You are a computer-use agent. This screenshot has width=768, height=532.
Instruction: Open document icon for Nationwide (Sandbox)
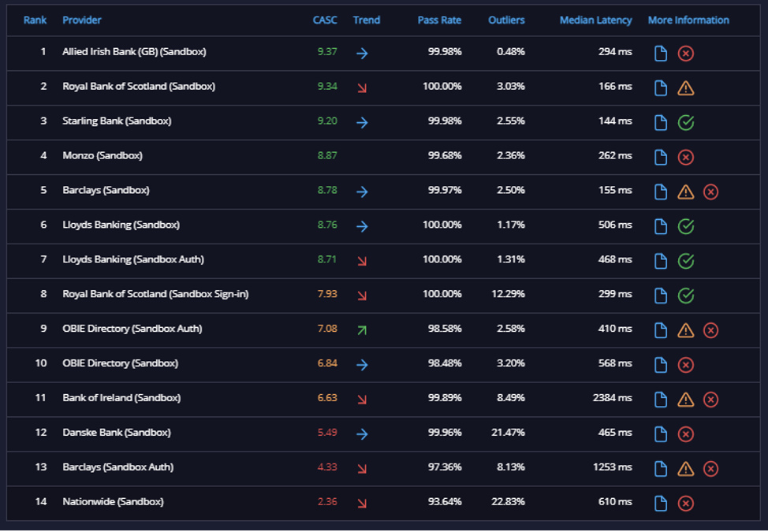(x=660, y=503)
